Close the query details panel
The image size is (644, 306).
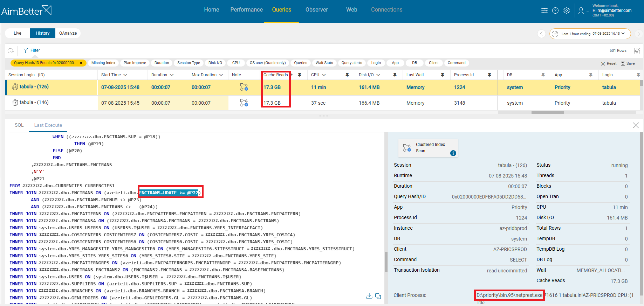636,125
